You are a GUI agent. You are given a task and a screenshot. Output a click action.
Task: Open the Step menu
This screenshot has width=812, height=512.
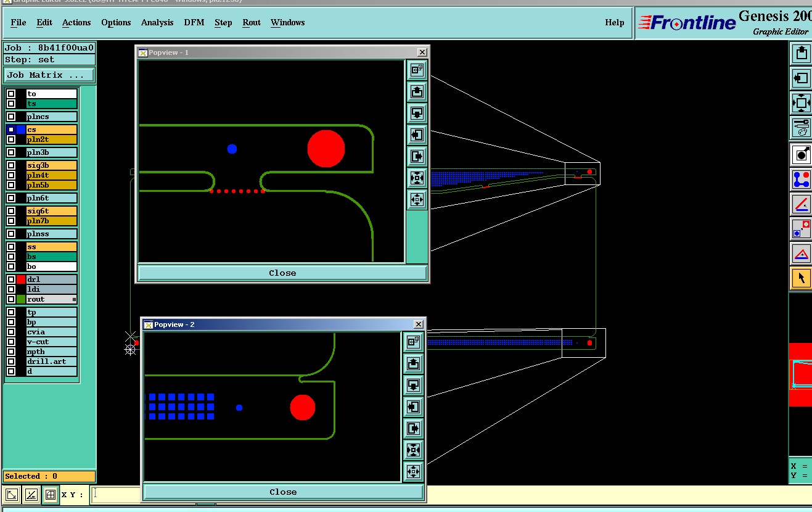click(223, 22)
